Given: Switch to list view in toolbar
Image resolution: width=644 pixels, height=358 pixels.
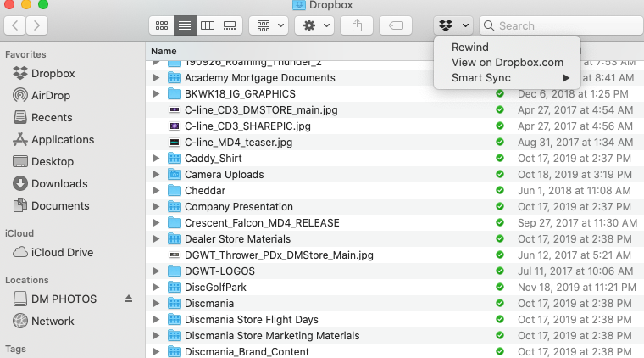Looking at the screenshot, I should (185, 25).
